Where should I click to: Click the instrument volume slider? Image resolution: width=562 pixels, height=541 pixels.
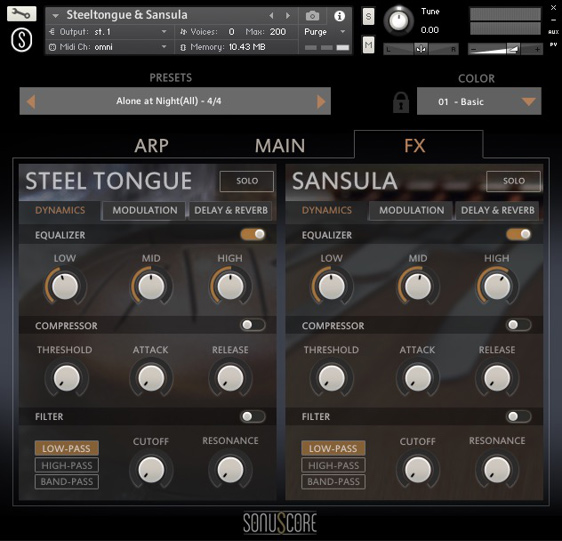coord(505,49)
